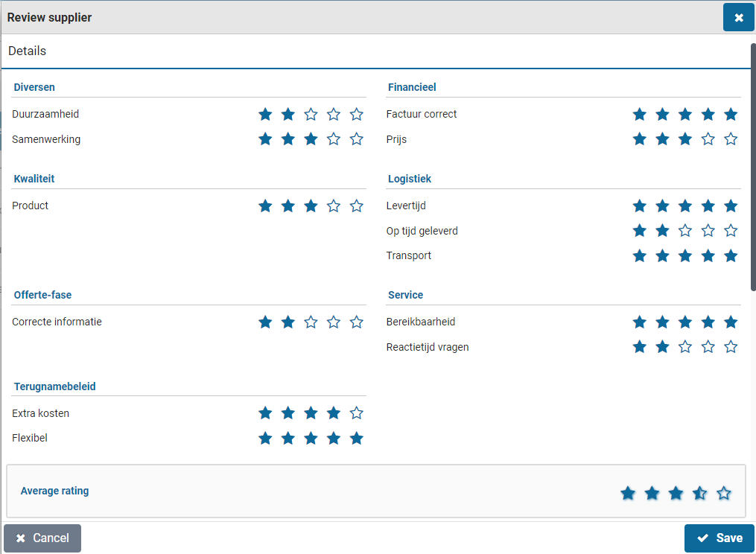Cancel the supplier review

(42, 538)
